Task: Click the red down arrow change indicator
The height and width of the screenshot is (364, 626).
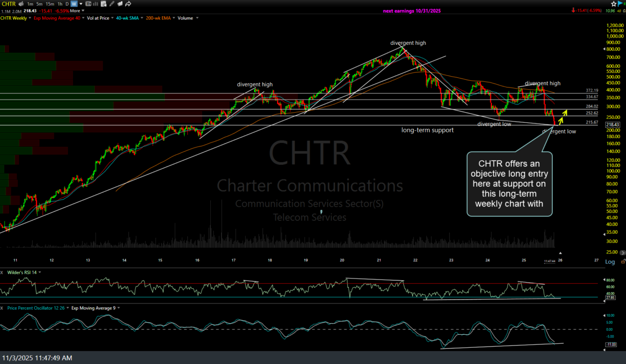Action: coord(573,10)
